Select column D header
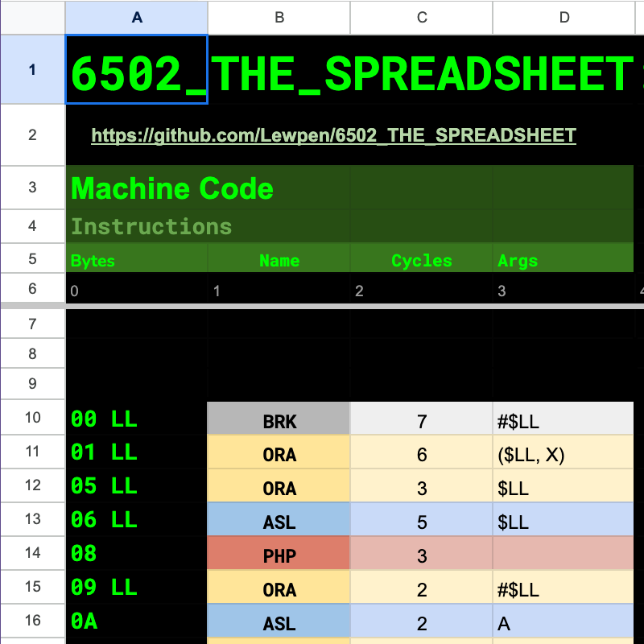The height and width of the screenshot is (644, 644). click(x=563, y=17)
